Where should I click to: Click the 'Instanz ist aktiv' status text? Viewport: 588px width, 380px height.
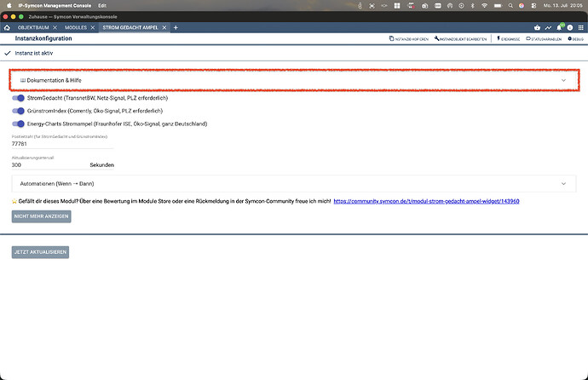point(34,53)
